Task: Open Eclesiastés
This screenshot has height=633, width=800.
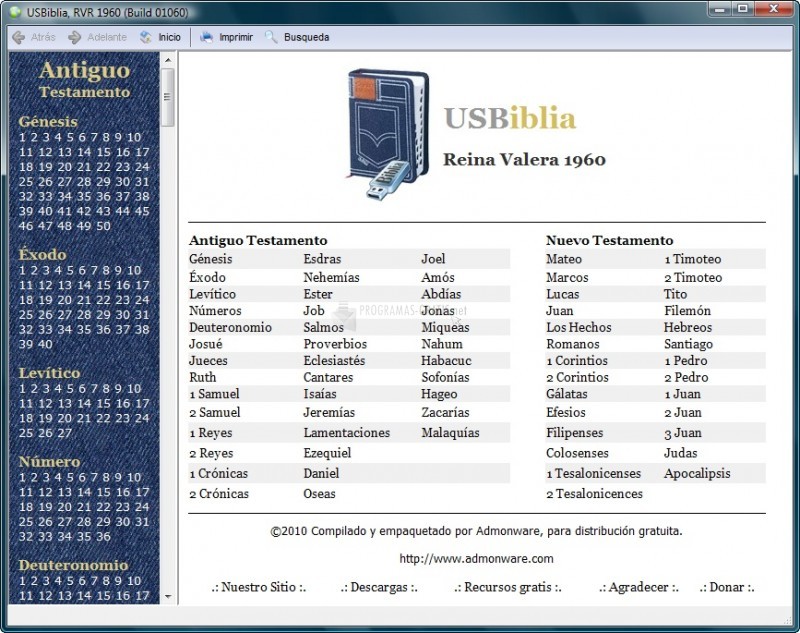Action: point(334,360)
